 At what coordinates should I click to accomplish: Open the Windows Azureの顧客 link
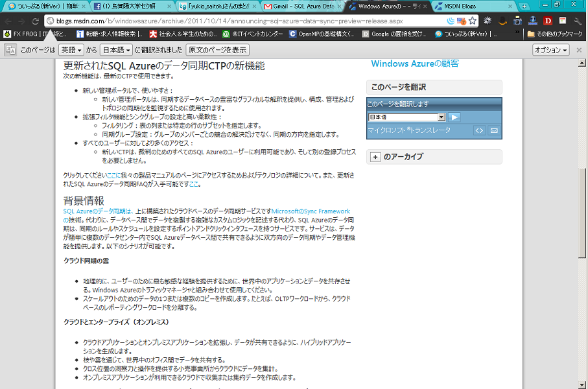415,64
